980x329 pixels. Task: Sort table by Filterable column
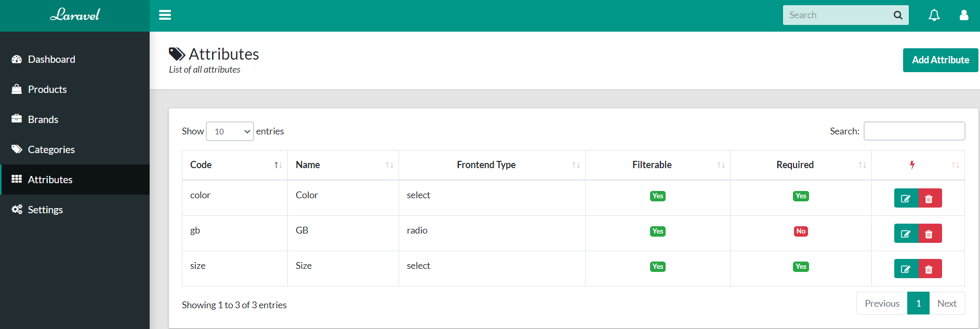(657, 165)
